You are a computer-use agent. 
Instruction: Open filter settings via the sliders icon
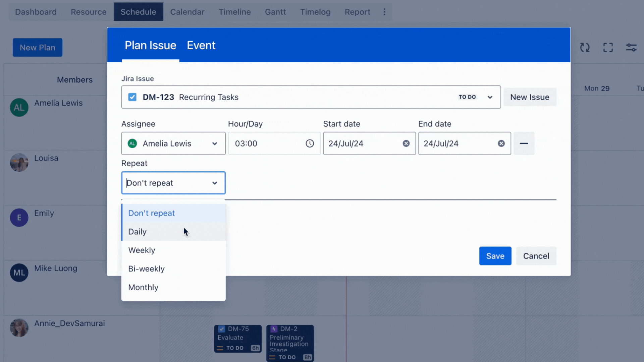631,47
